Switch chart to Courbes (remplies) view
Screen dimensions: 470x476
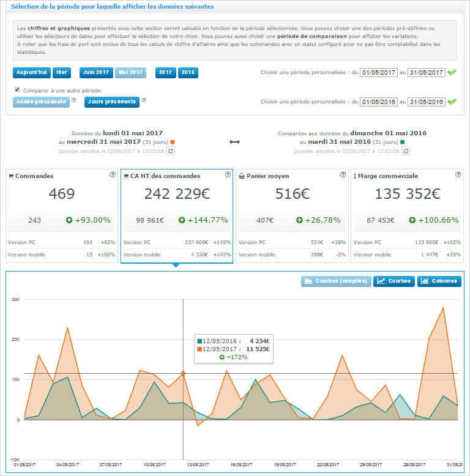pyautogui.click(x=336, y=281)
